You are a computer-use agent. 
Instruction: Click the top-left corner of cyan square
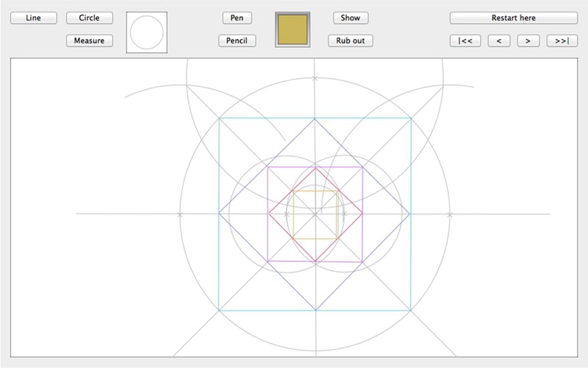pos(220,118)
